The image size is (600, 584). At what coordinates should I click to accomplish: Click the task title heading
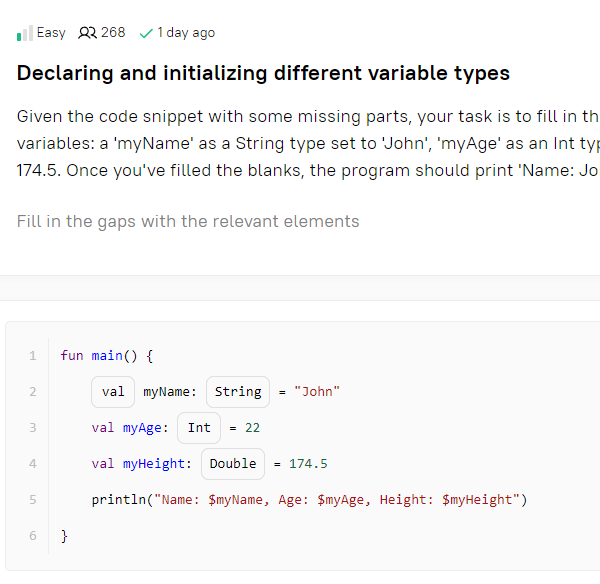point(263,73)
